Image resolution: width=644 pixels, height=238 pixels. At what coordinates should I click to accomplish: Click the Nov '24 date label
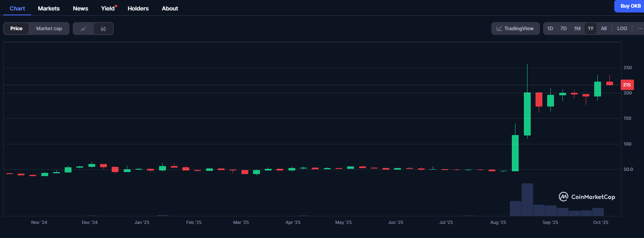coord(39,222)
